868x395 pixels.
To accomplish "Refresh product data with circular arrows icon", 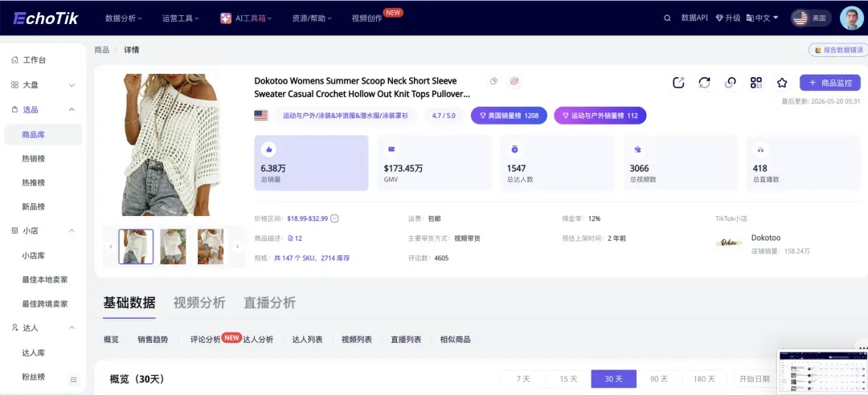I will coord(704,83).
